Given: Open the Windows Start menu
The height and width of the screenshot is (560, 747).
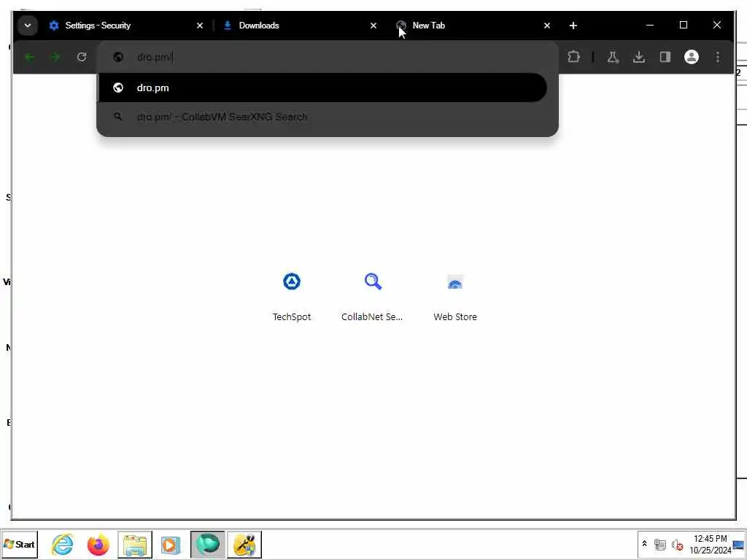Looking at the screenshot, I should point(19,544).
